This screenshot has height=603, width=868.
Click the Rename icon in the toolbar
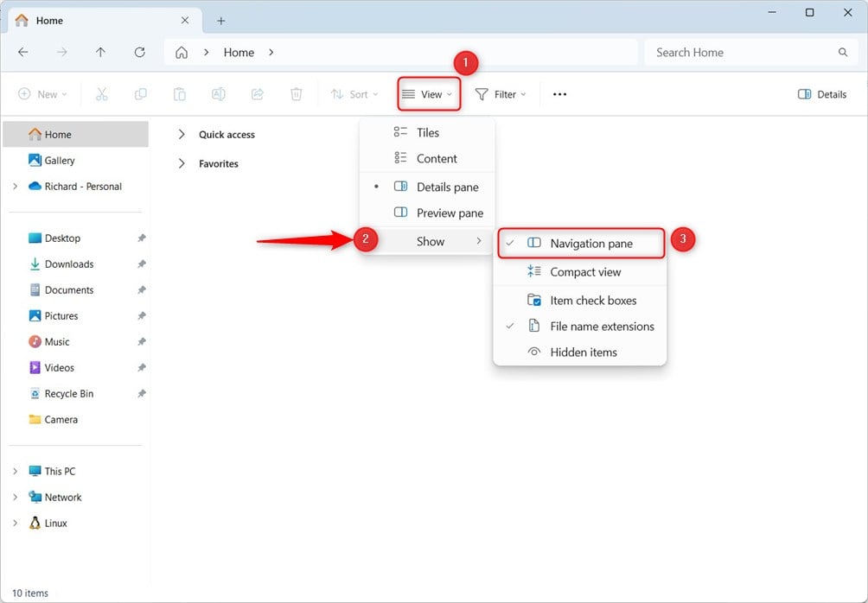pos(219,94)
